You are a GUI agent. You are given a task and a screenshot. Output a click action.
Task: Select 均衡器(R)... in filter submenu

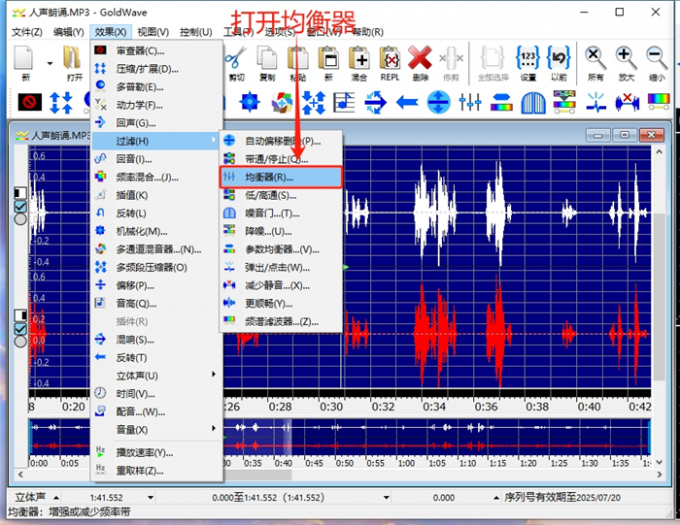pyautogui.click(x=281, y=177)
